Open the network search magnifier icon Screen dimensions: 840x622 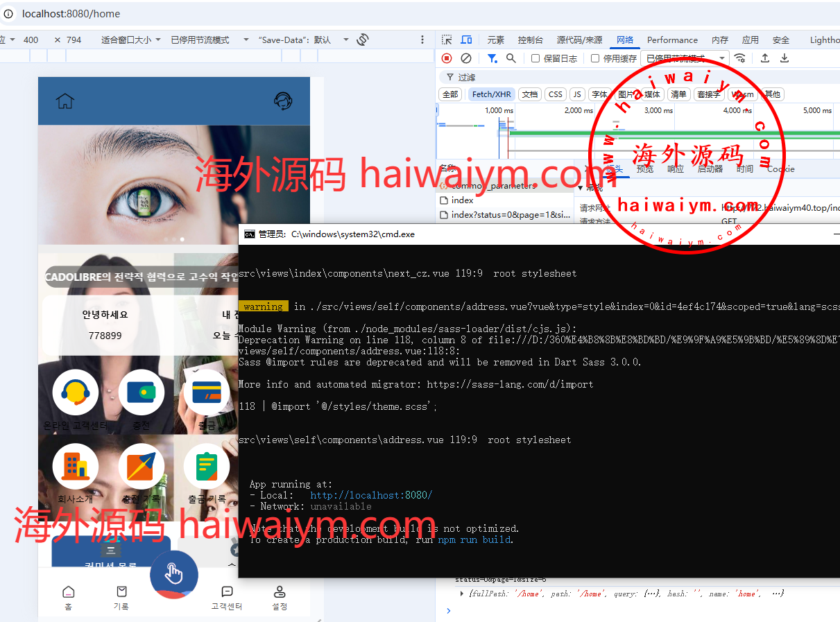click(511, 58)
